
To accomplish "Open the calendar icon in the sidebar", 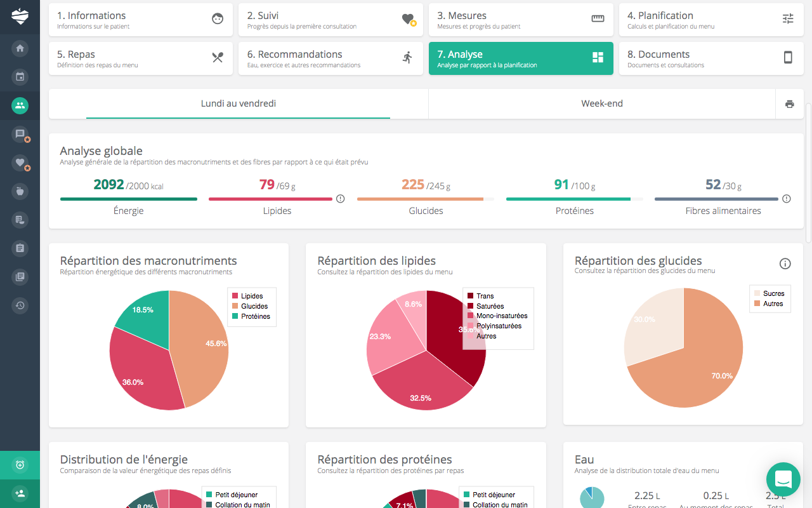I will [20, 77].
